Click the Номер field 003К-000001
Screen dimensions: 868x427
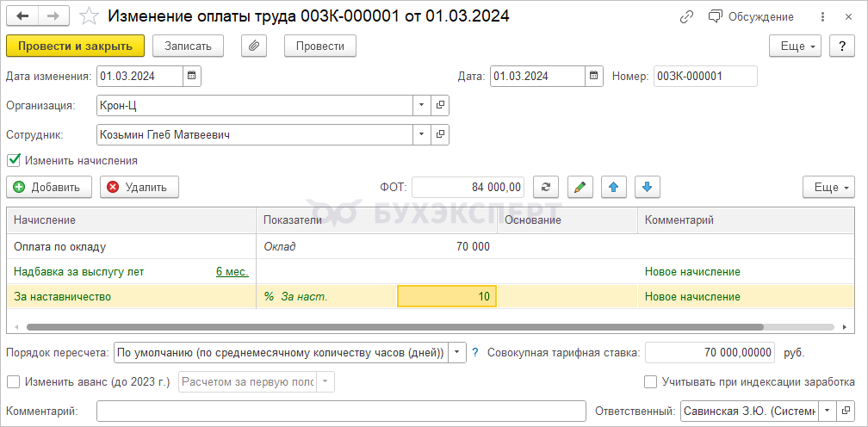705,77
